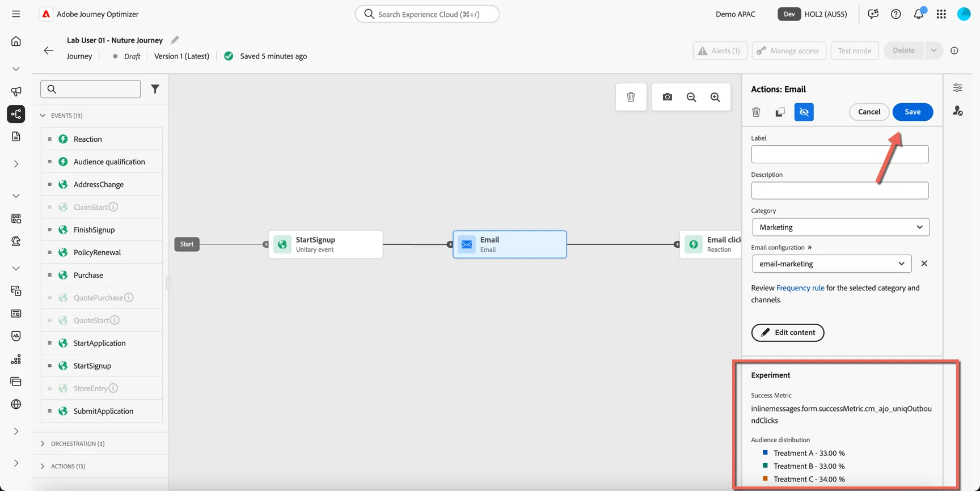
Task: Select the Email node on canvas
Action: coord(509,244)
